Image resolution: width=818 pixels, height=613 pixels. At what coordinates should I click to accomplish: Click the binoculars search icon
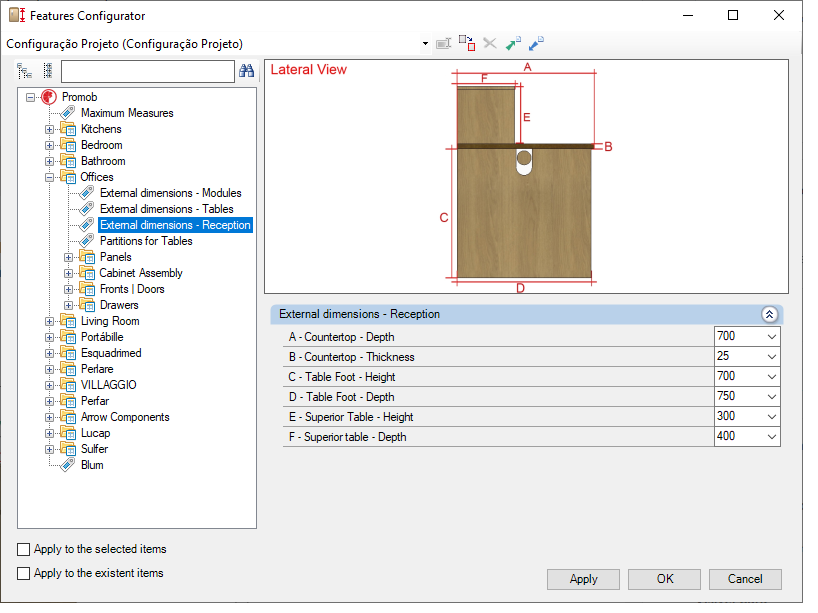click(x=246, y=70)
